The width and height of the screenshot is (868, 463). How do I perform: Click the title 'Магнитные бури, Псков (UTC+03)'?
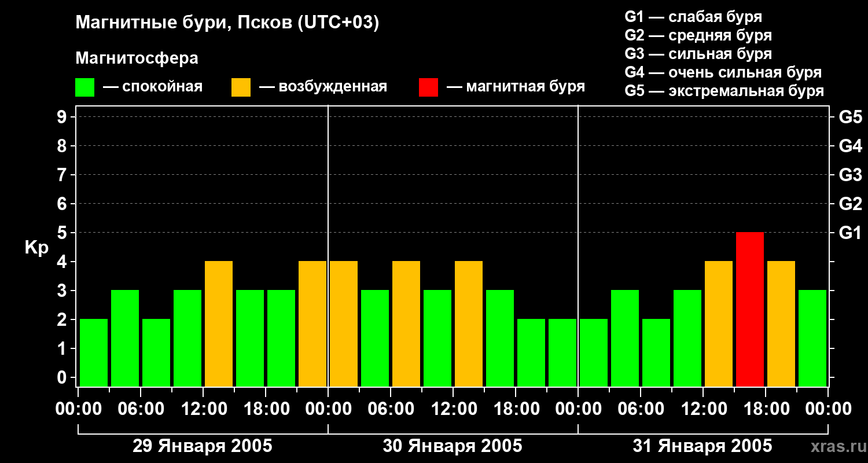pos(227,23)
